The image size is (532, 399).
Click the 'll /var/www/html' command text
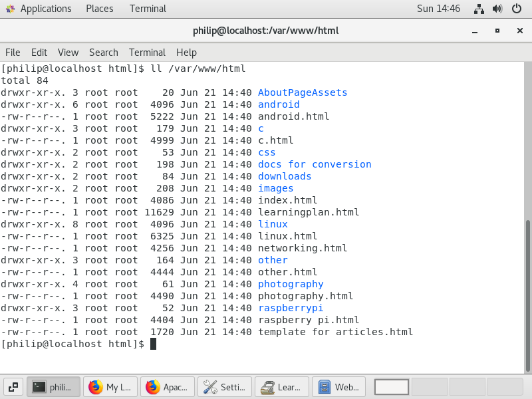(x=198, y=68)
